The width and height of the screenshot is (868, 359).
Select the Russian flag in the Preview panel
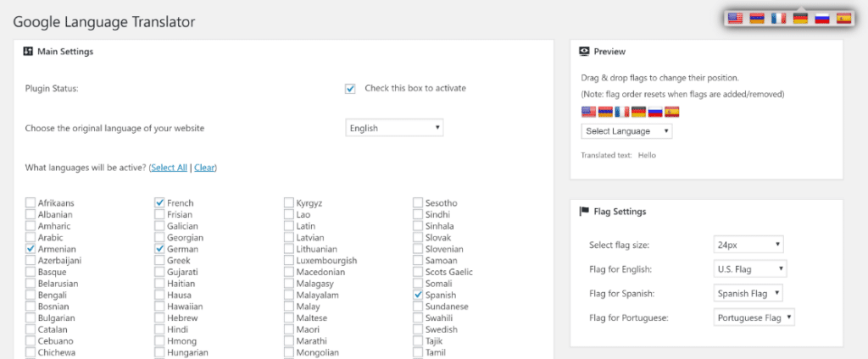coord(655,112)
